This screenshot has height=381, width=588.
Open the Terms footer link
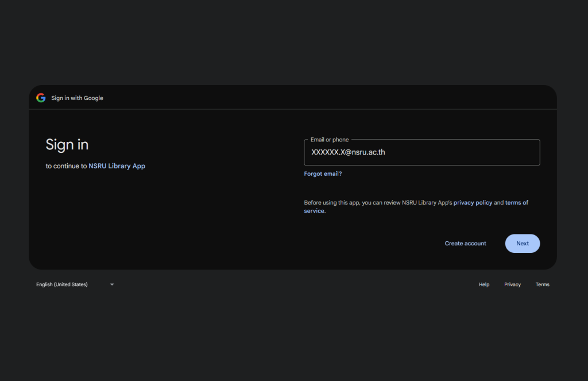coord(542,284)
